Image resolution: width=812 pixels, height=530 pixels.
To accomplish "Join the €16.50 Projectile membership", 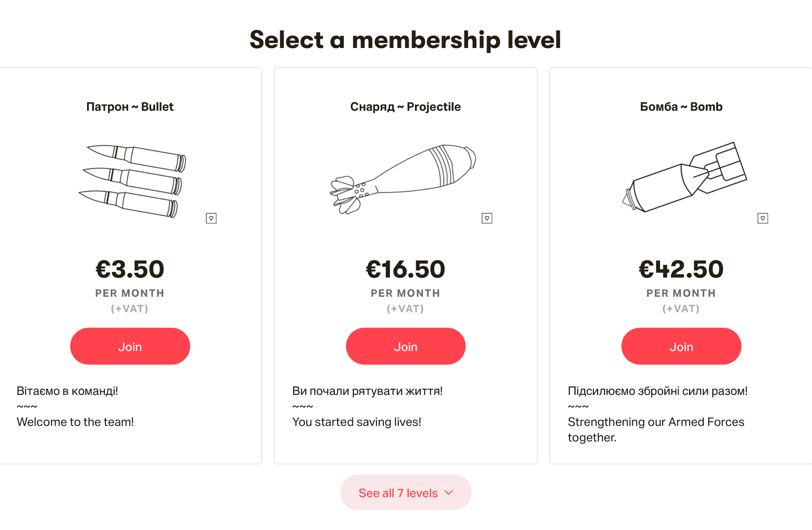I will [406, 346].
